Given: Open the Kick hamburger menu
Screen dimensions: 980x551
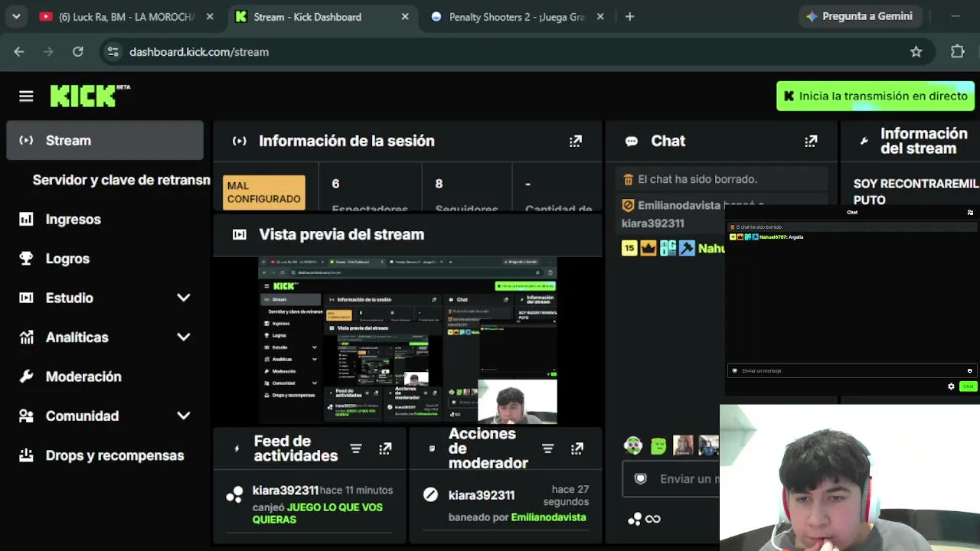Looking at the screenshot, I should tap(26, 96).
